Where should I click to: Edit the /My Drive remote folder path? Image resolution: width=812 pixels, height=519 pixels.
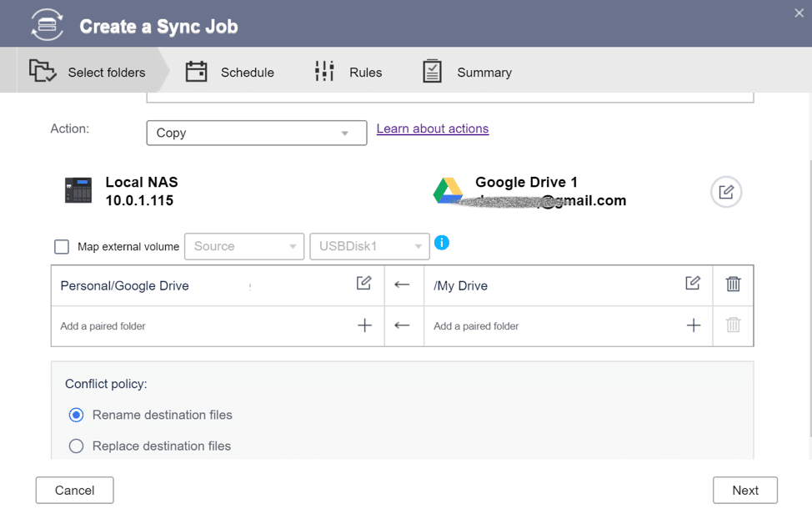click(x=693, y=283)
